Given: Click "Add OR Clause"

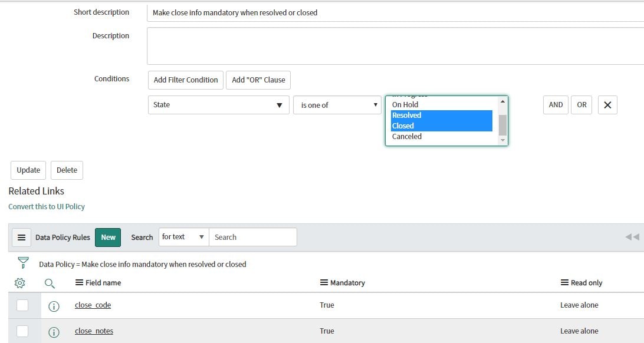Looking at the screenshot, I should (258, 80).
